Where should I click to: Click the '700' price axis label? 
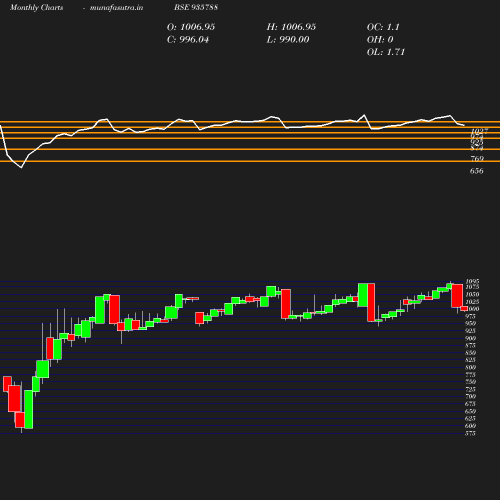[470, 396]
